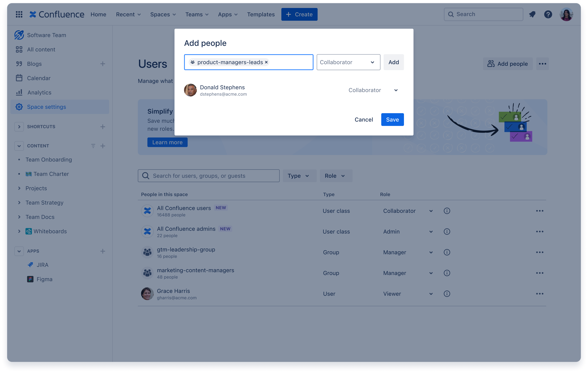Viewport: 588px width, 373px height.
Task: Expand the Projects section in the sidebar
Action: [x=20, y=188]
